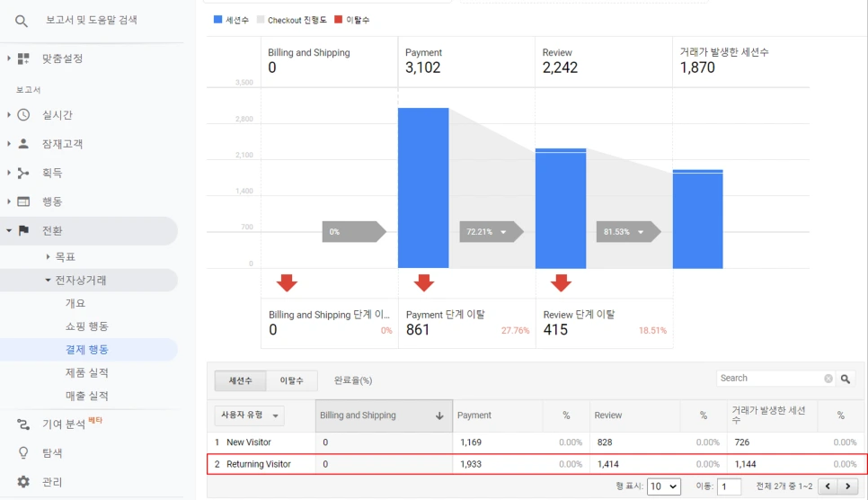The width and height of the screenshot is (868, 500).
Task: Click the New Visitor row label
Action: tap(249, 442)
